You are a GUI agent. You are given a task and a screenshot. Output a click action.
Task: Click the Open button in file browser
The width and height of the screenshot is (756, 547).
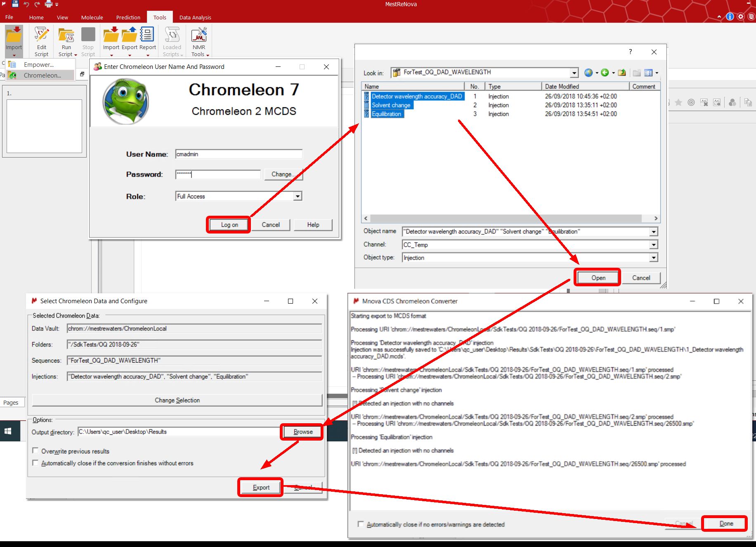click(x=598, y=278)
